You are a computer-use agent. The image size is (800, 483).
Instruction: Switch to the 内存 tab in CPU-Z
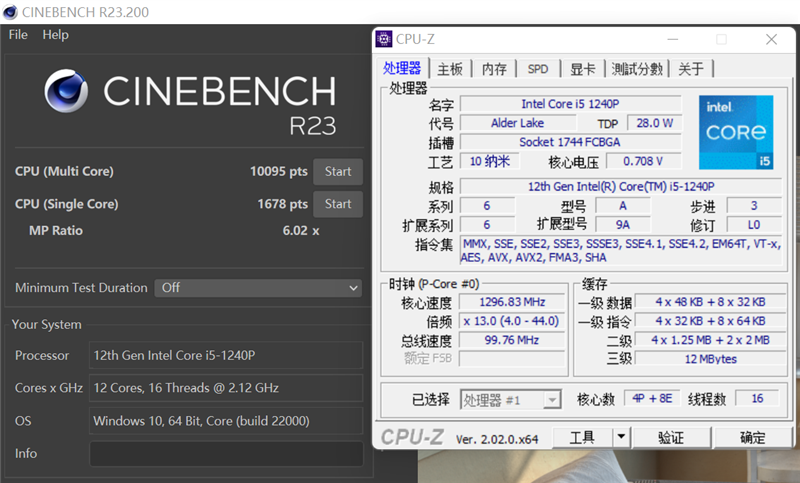pyautogui.click(x=494, y=69)
